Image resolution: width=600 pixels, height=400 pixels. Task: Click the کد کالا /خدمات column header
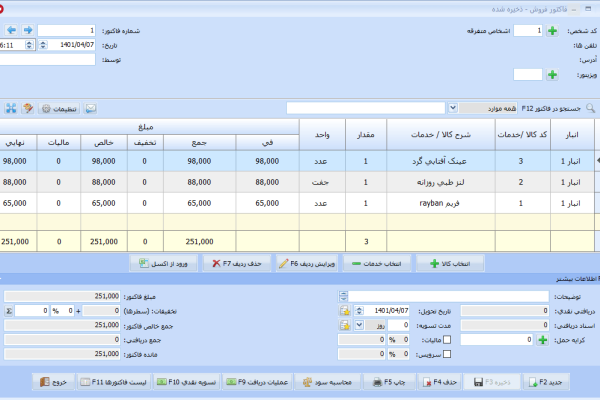point(523,135)
